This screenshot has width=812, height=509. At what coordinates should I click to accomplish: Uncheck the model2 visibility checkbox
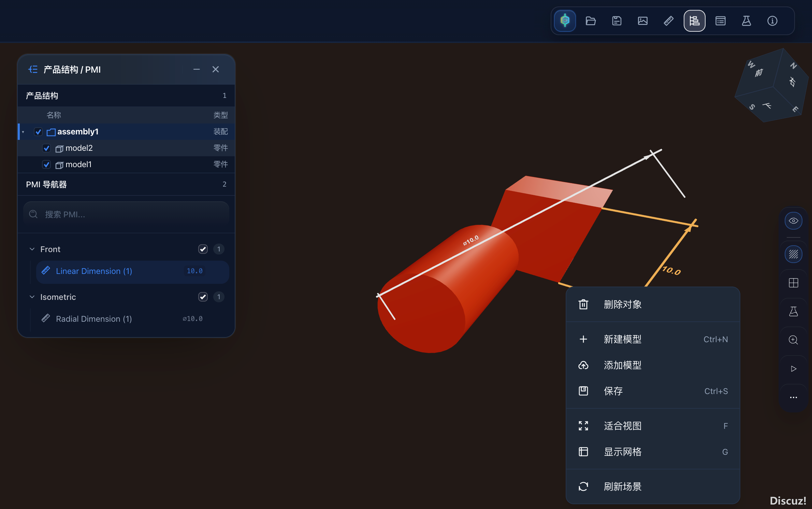46,148
